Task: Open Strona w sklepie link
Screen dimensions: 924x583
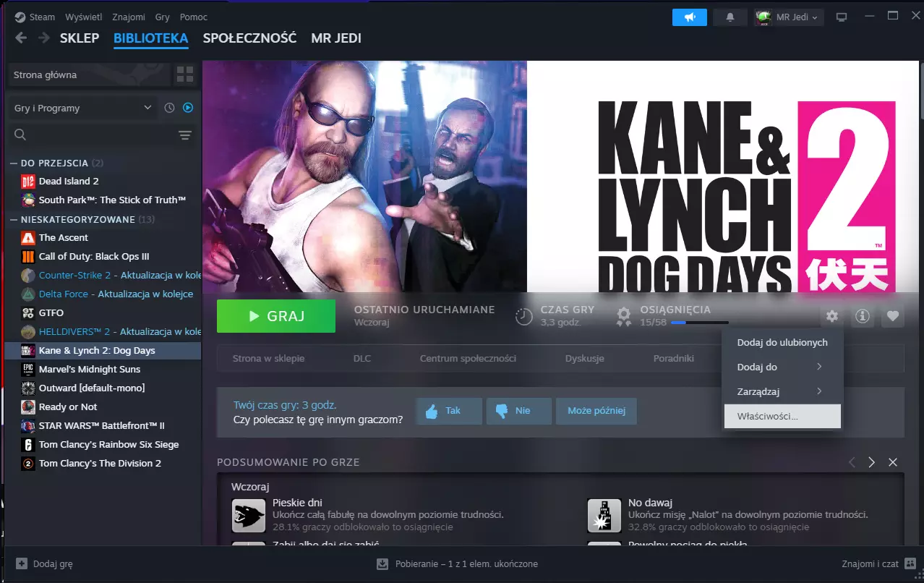Action: click(x=268, y=358)
